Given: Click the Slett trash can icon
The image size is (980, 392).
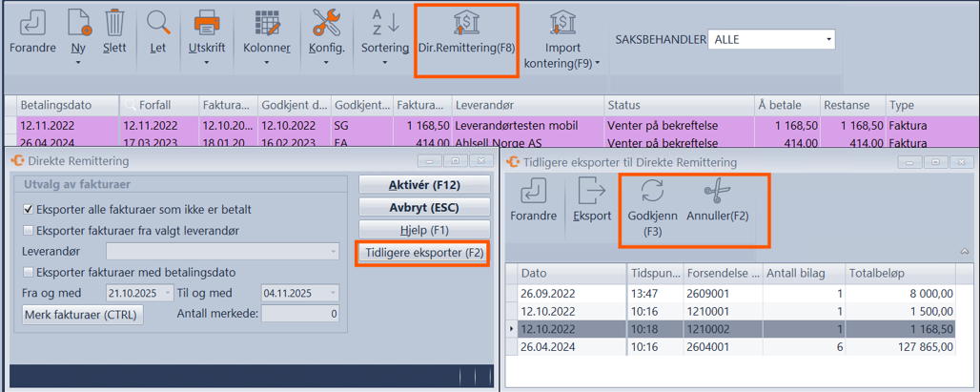Looking at the screenshot, I should click(113, 23).
